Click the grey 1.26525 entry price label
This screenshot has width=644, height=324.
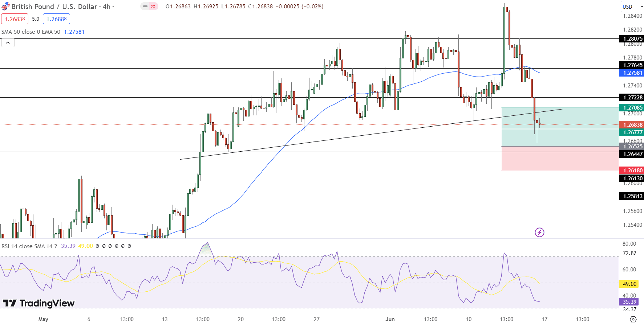pos(631,147)
